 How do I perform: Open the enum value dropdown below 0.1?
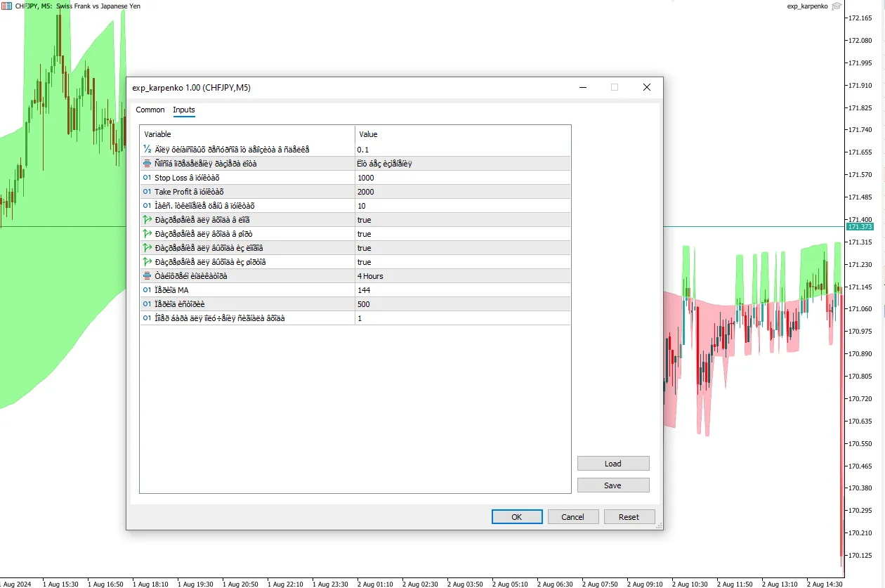(384, 164)
